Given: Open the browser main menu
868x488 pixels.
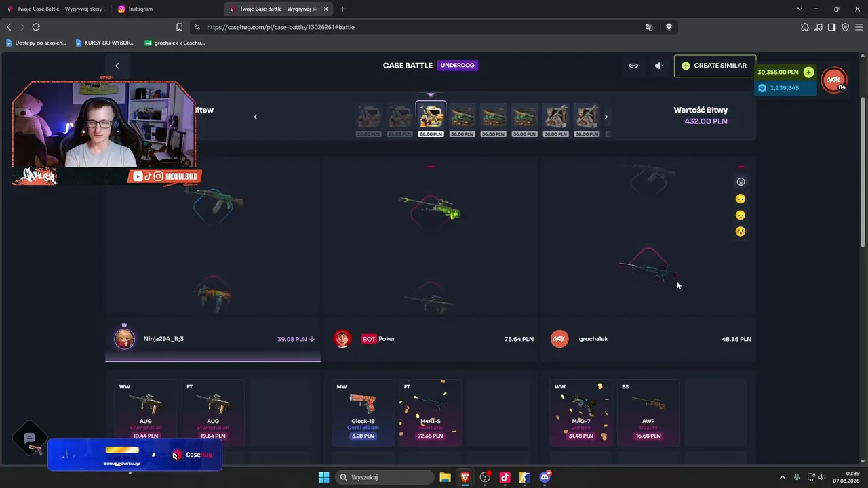Looking at the screenshot, I should (x=859, y=27).
